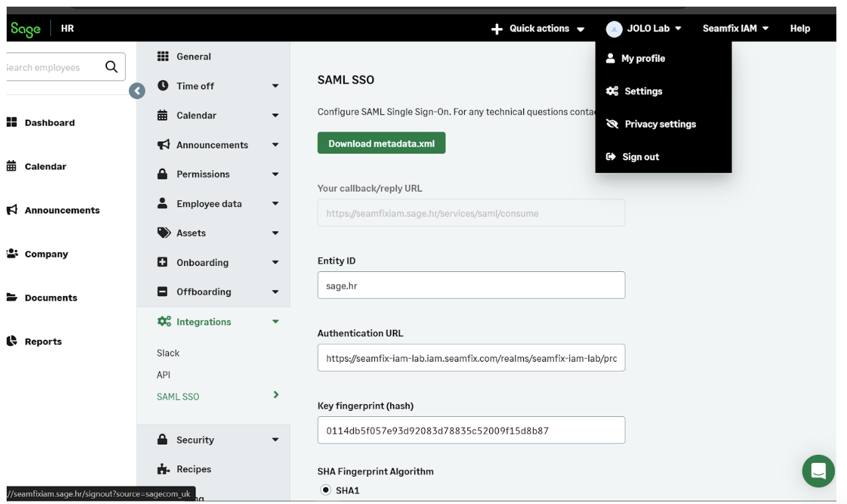Image resolution: width=847 pixels, height=504 pixels.
Task: Click the Onboarding plus icon
Action: point(162,262)
